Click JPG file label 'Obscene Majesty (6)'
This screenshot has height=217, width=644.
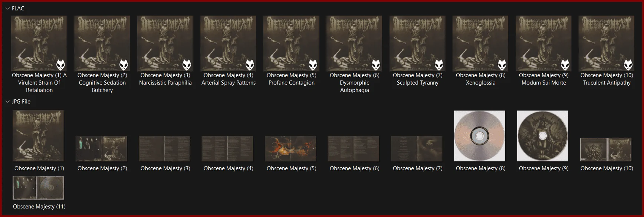tap(355, 168)
